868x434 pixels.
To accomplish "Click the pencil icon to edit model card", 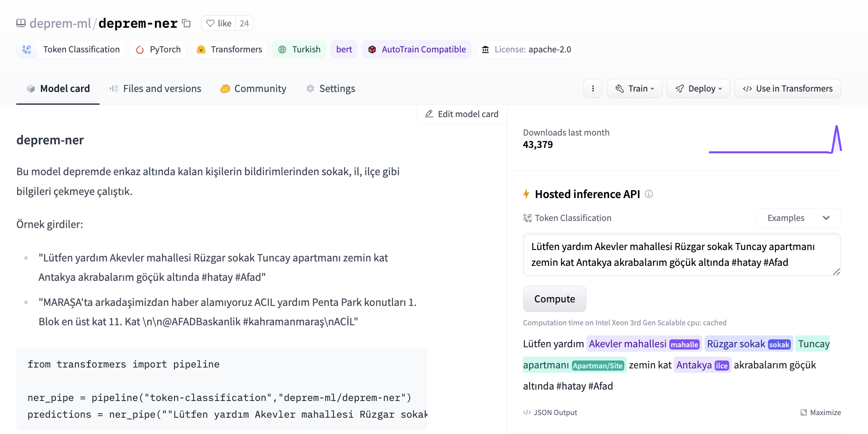I will tap(429, 114).
